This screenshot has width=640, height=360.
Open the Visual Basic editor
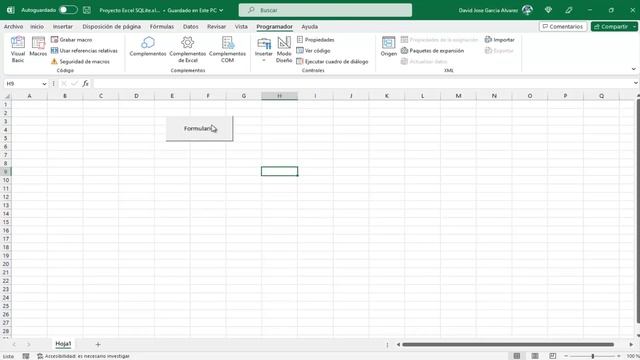pyautogui.click(x=18, y=49)
